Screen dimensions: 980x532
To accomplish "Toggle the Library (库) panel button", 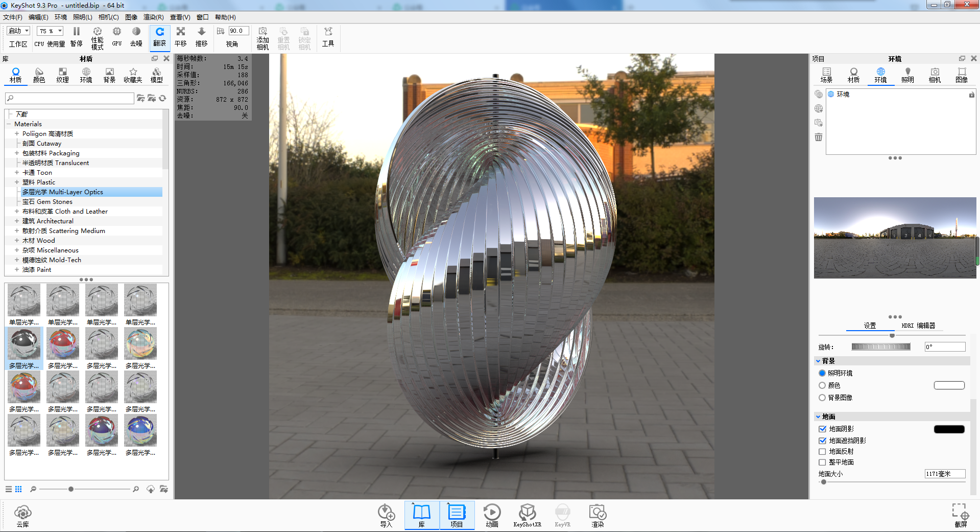I will coord(422,516).
